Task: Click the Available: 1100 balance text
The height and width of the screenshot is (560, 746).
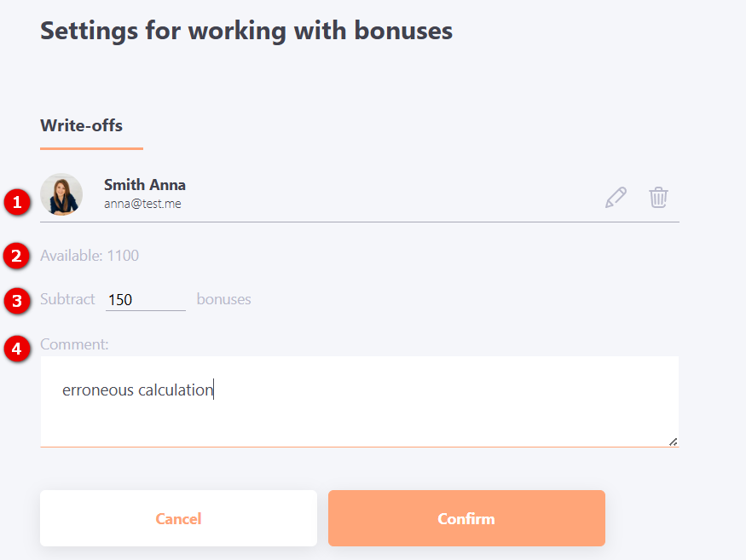Action: [x=90, y=255]
